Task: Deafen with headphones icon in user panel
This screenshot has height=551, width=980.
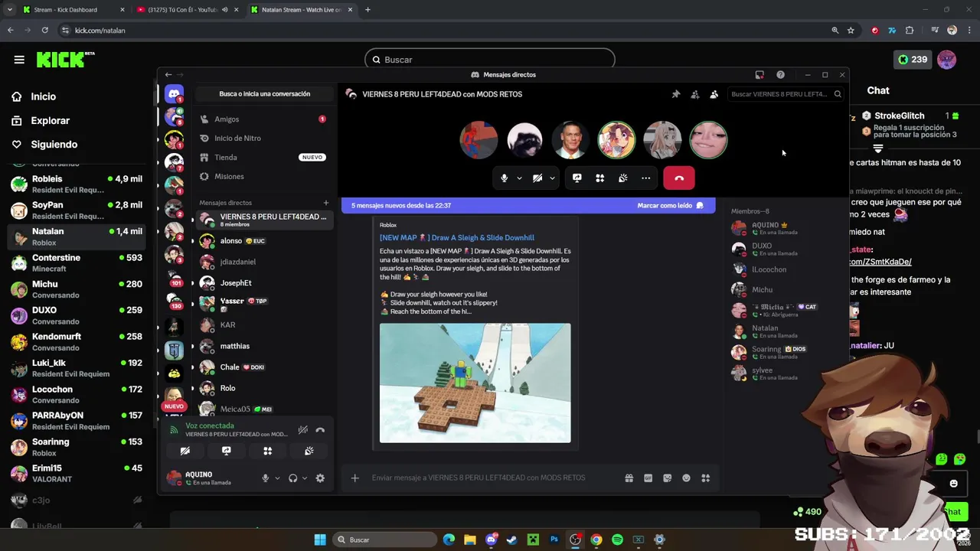Action: click(292, 478)
